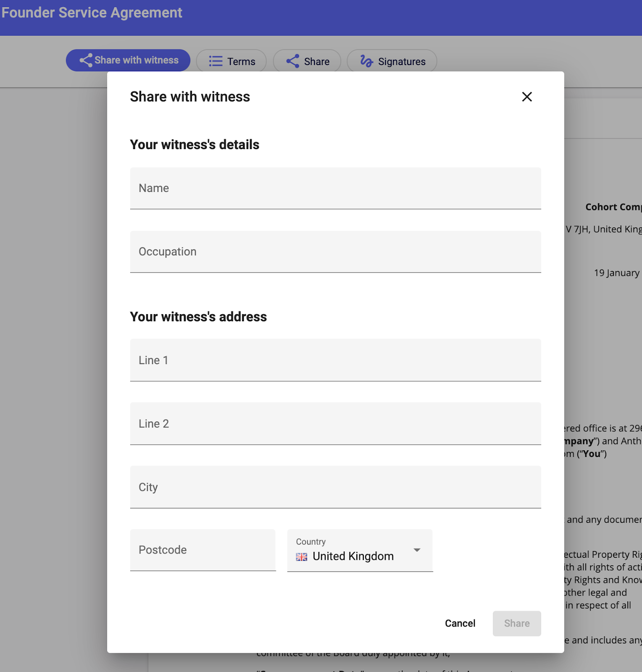Click the Founder Service Agreement header title
Screen dimensions: 642x672
point(92,13)
